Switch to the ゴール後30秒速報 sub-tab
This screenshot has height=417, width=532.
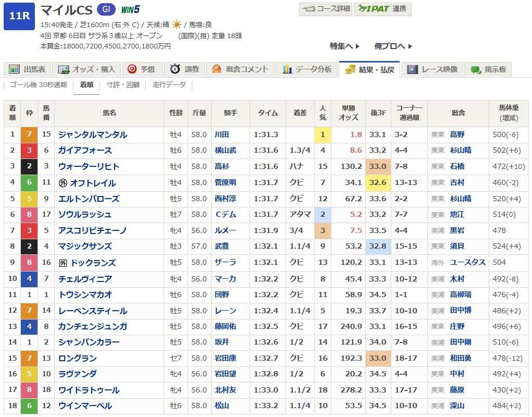click(39, 85)
